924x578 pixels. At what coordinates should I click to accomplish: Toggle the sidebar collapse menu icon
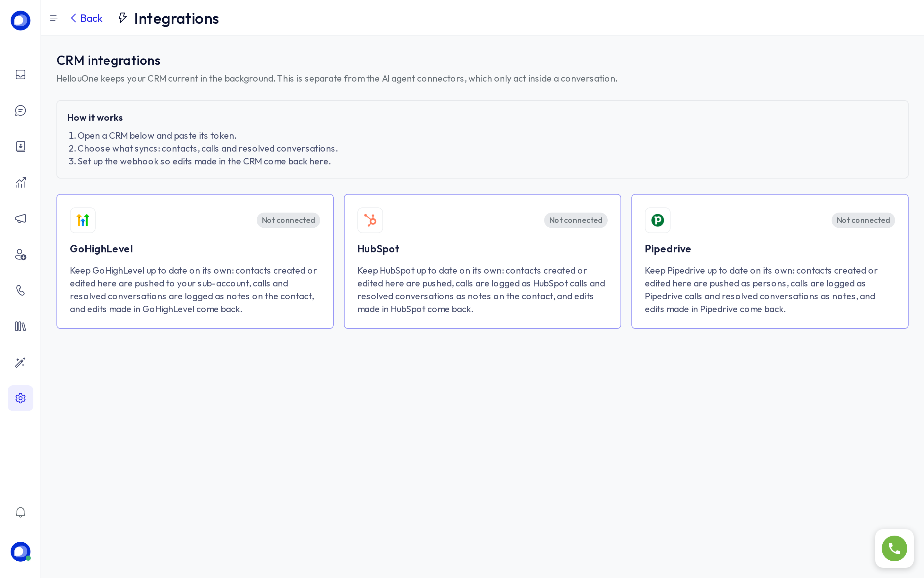[x=54, y=18]
